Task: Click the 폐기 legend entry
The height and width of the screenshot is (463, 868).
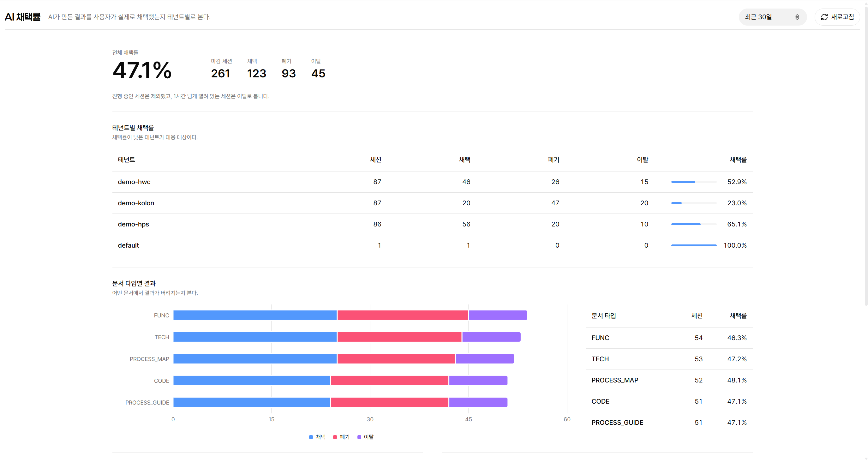Action: [341, 437]
